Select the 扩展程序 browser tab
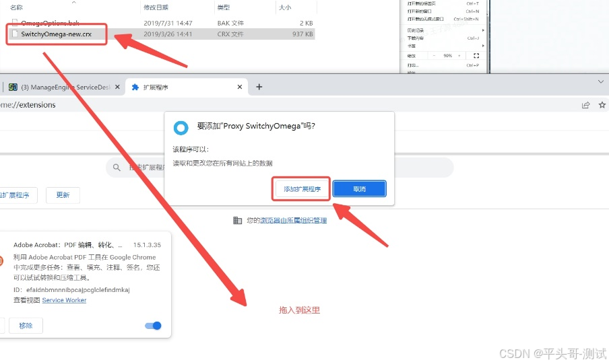This screenshot has height=364, width=609. tap(187, 87)
